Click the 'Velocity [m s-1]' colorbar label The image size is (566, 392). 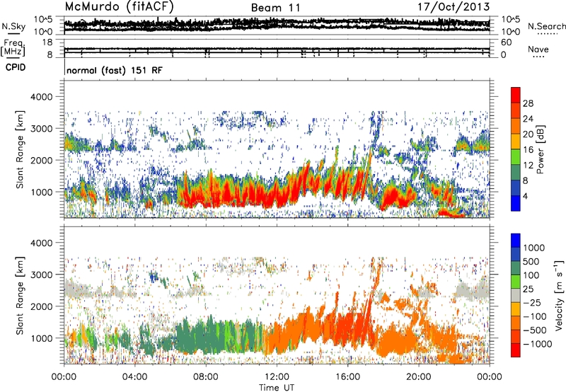point(559,295)
